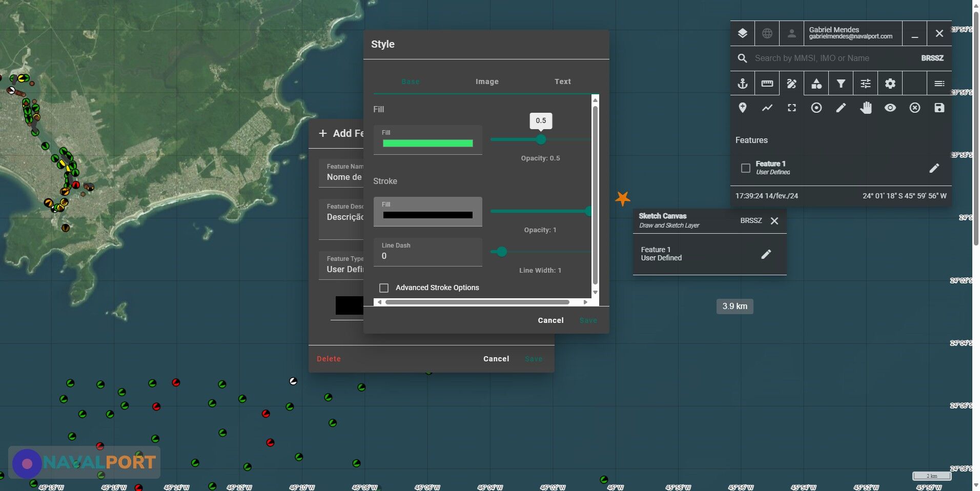
Task: Click Cancel in the Style dialog
Action: (x=550, y=320)
